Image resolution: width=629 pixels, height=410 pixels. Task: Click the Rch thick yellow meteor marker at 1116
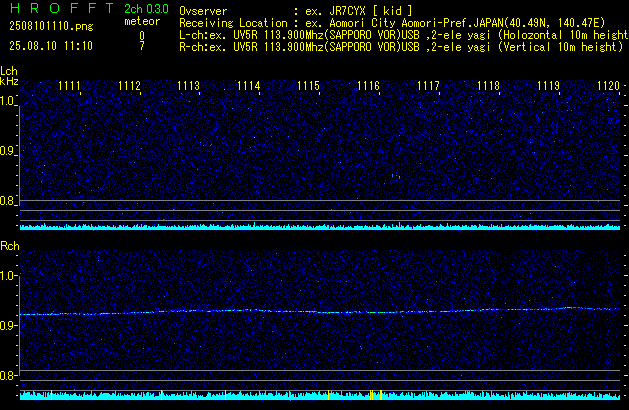click(381, 395)
